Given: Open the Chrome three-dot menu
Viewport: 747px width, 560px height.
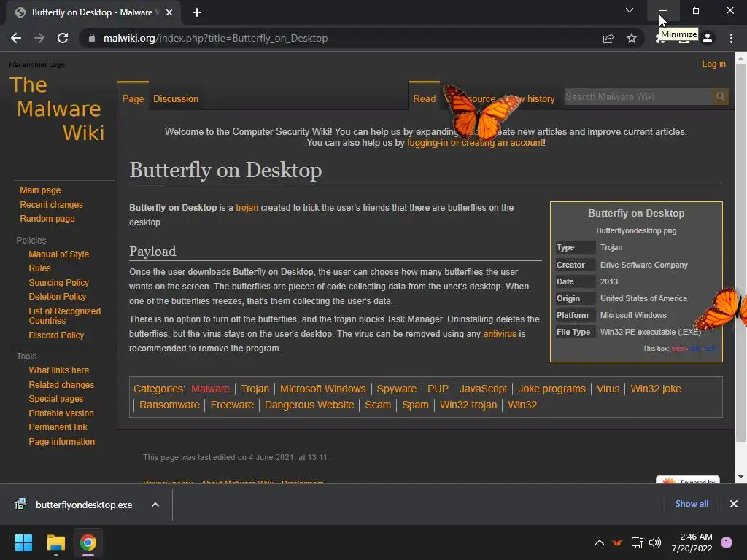Looking at the screenshot, I should coord(731,38).
